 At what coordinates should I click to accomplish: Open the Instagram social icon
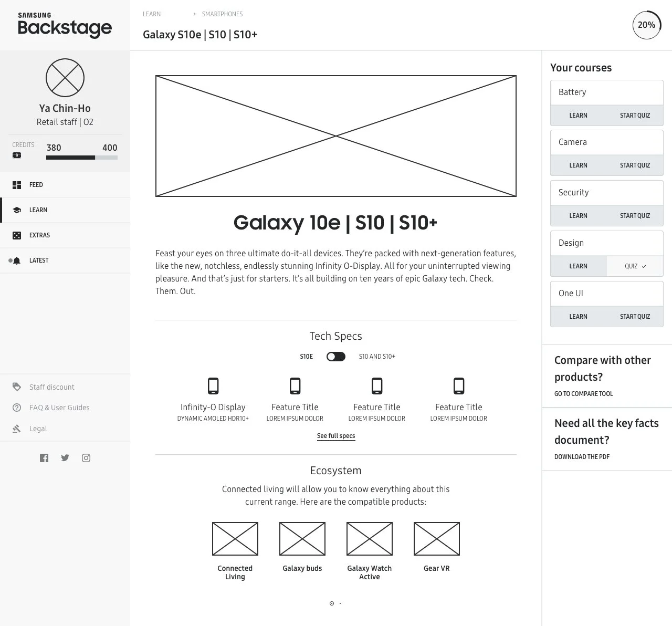tap(86, 458)
